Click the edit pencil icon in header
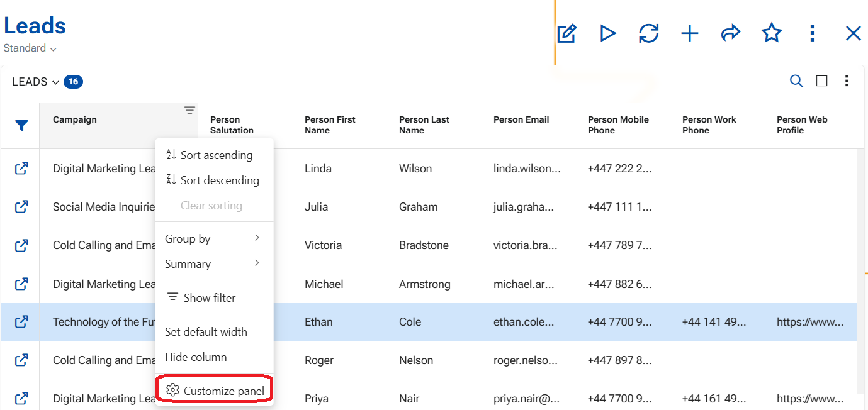The width and height of the screenshot is (868, 410). tap(566, 33)
